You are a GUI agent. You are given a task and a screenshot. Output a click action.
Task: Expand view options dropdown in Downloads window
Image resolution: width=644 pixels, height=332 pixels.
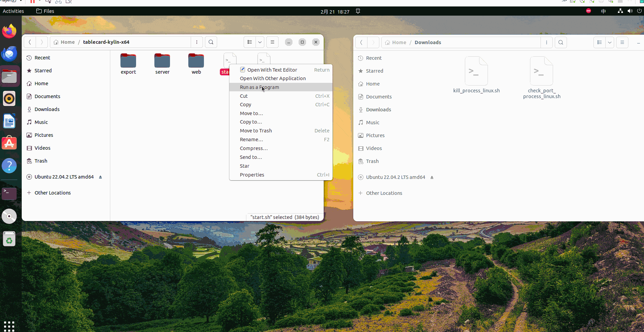(610, 42)
